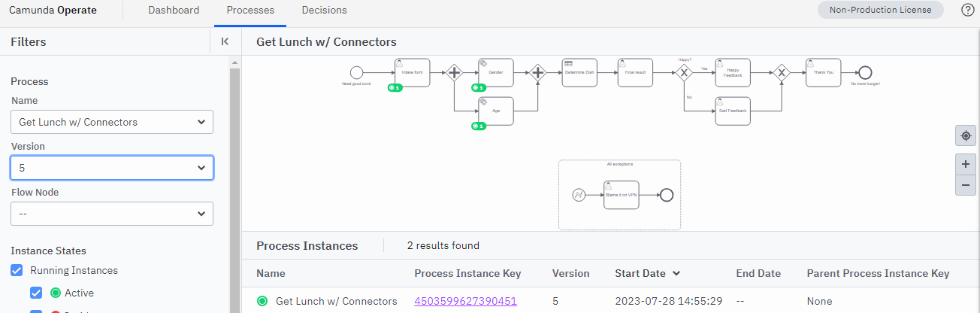Click Camunda Operate home link
This screenshot has width=980, height=313.
click(x=53, y=11)
